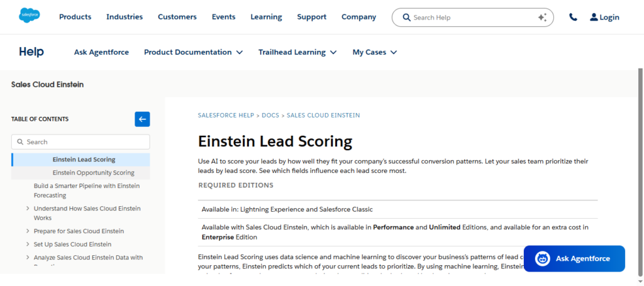Click the TABLE OF CONTENTS label
The width and height of the screenshot is (644, 286).
pos(40,119)
